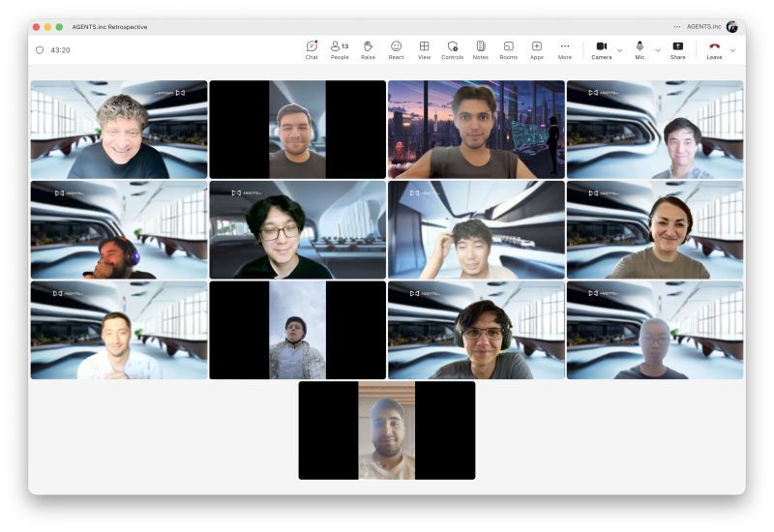Select the top right man's video tile
Image resolution: width=774 pixels, height=532 pixels.
click(655, 130)
